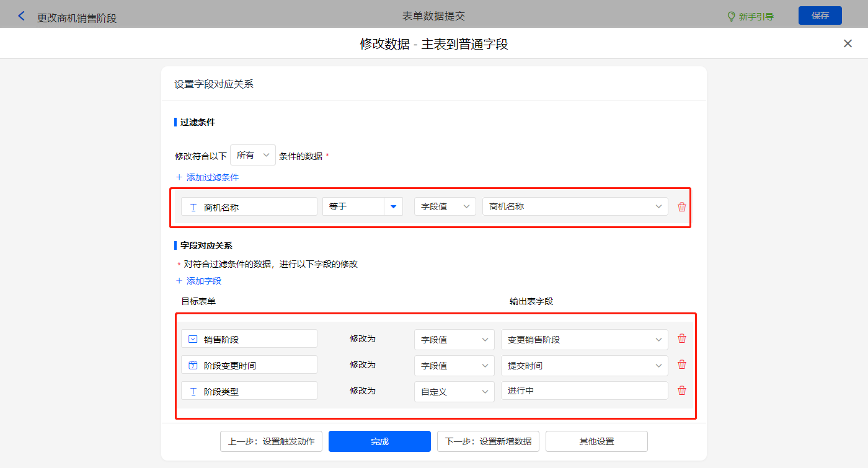Open the 自定义 value type dropdown

click(454, 392)
